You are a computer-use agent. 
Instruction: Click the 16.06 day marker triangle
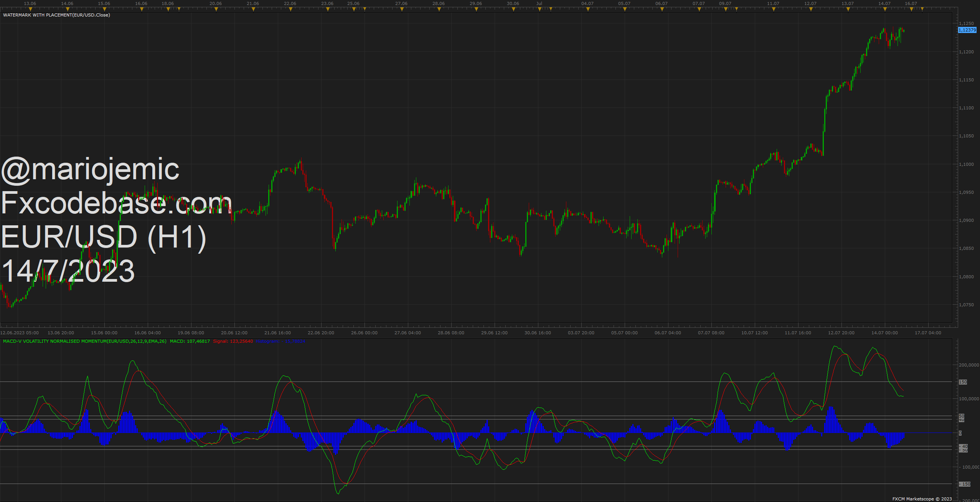(142, 9)
